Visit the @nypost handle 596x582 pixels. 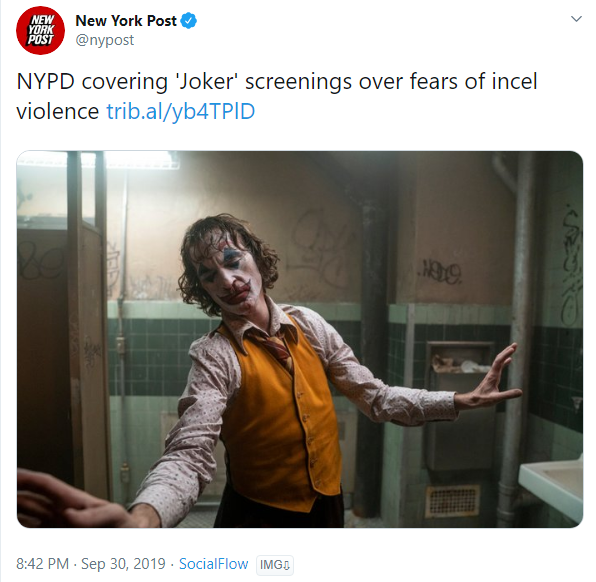(105, 40)
